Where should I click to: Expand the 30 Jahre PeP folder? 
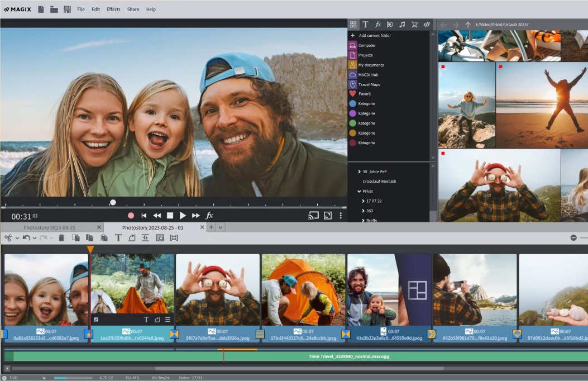tap(359, 172)
